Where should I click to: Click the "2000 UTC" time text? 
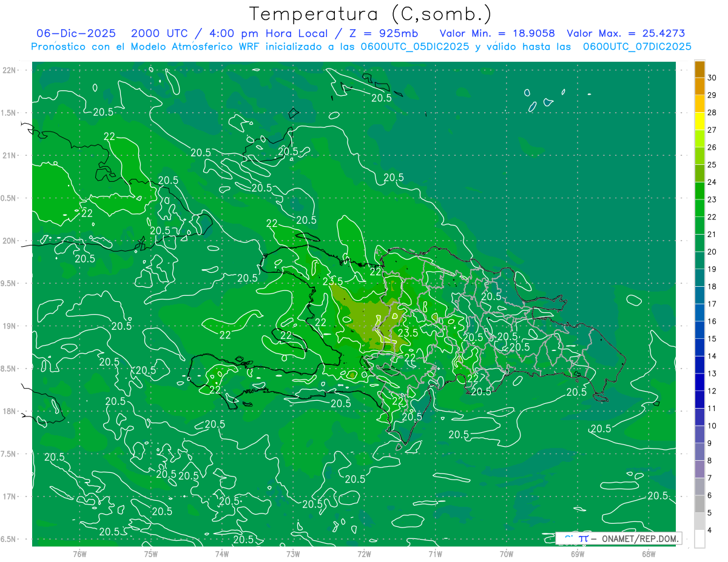point(160,33)
